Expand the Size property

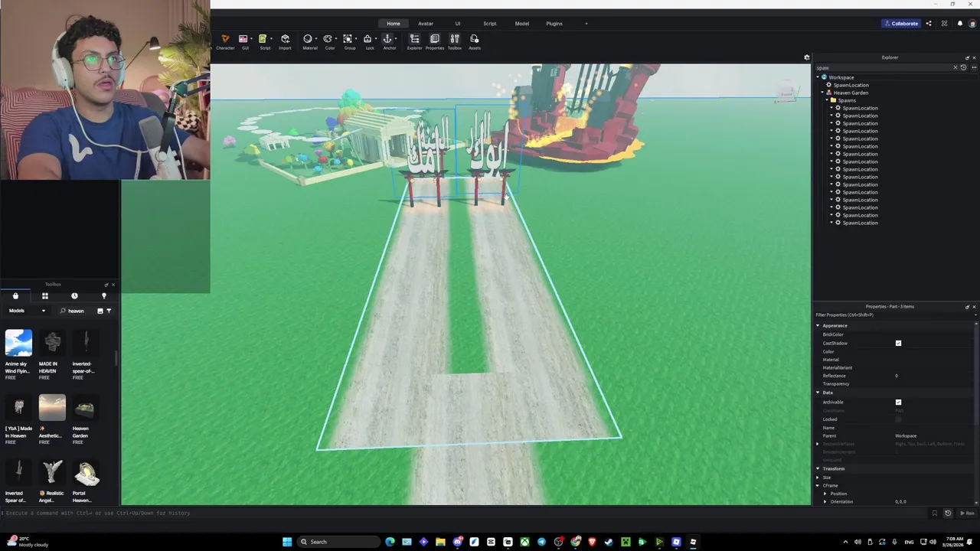click(x=818, y=478)
